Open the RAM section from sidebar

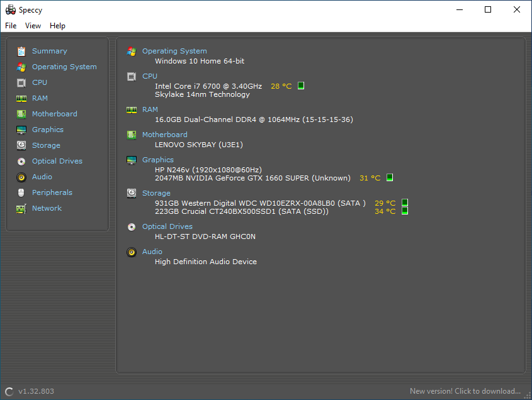(40, 98)
